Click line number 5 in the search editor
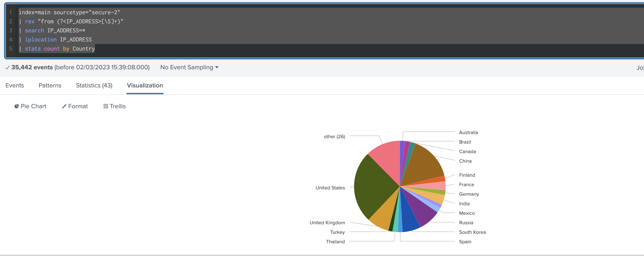Screen dimensions: 644x256 coord(10,49)
